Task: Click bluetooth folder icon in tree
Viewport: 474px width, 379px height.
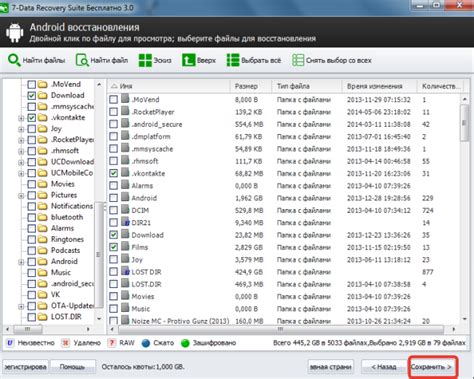Action: (x=42, y=217)
